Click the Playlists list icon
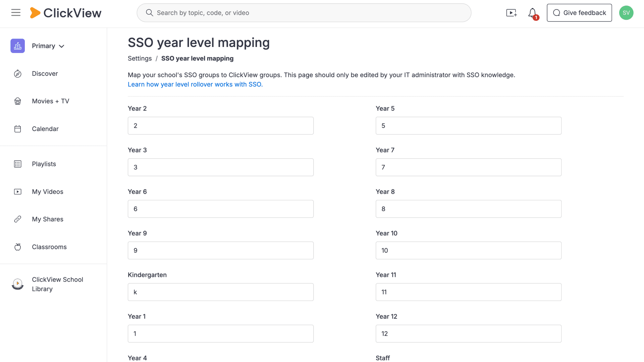644x362 pixels. 18,164
